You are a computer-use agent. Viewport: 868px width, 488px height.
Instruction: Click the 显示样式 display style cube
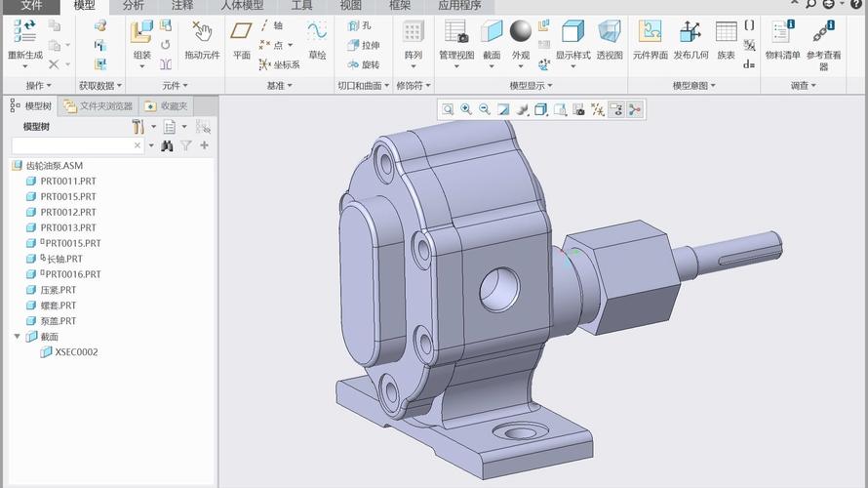(x=572, y=31)
